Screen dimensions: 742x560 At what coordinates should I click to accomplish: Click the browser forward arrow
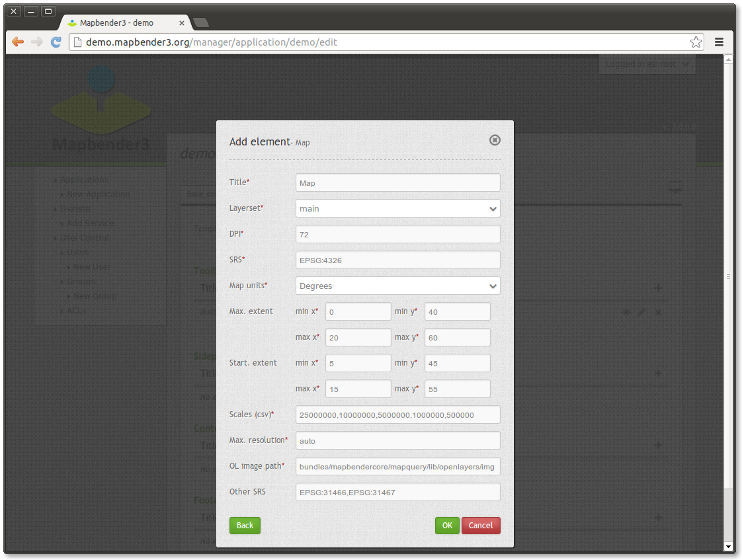click(37, 42)
